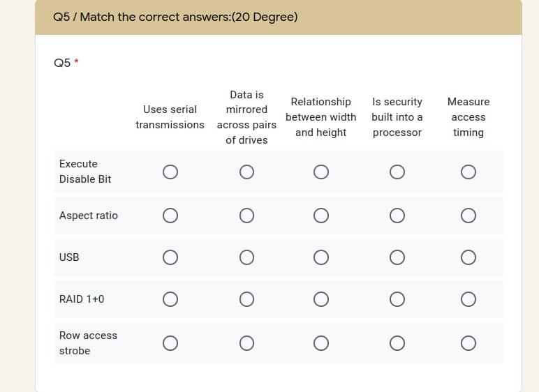Select 'Data is mirrored' for USB row

246,257
